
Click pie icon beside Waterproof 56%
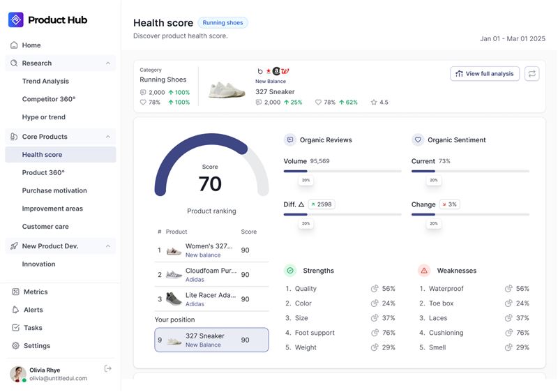click(508, 289)
